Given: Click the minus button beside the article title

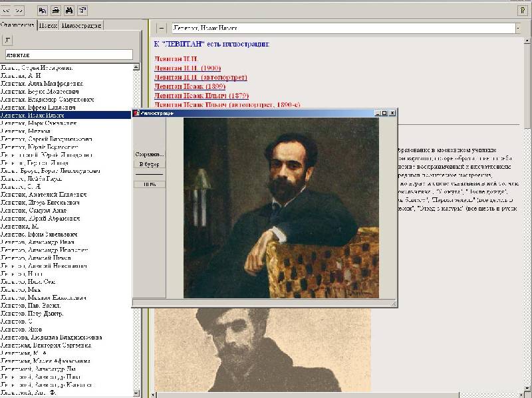Looking at the screenshot, I should tap(162, 28).
